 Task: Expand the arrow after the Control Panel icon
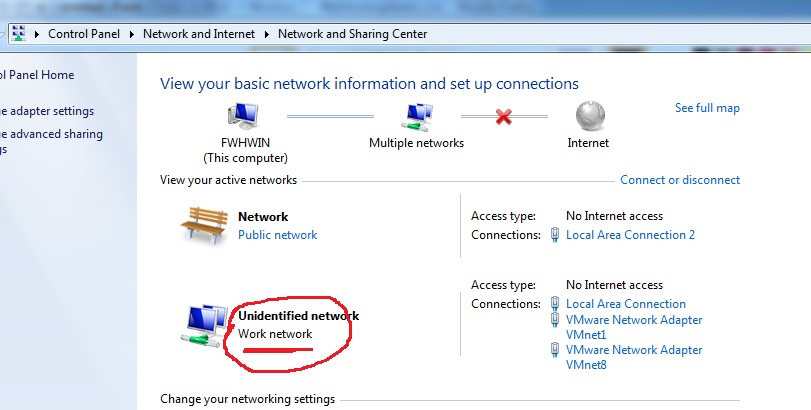pyautogui.click(x=37, y=34)
